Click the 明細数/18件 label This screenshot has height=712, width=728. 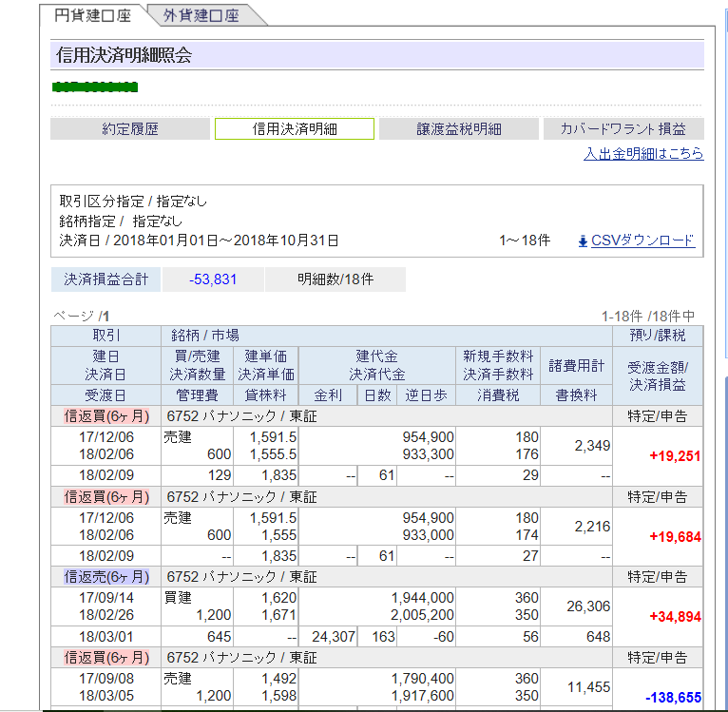click(335, 279)
